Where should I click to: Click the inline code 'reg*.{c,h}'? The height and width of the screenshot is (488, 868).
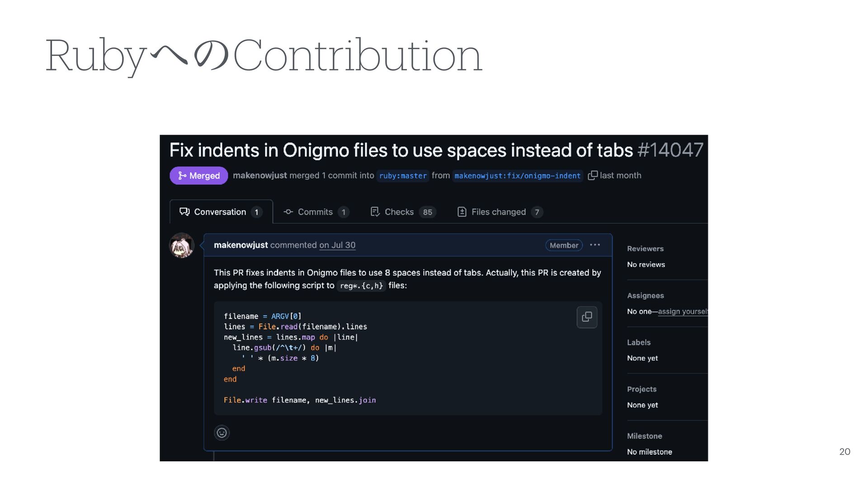[361, 286]
